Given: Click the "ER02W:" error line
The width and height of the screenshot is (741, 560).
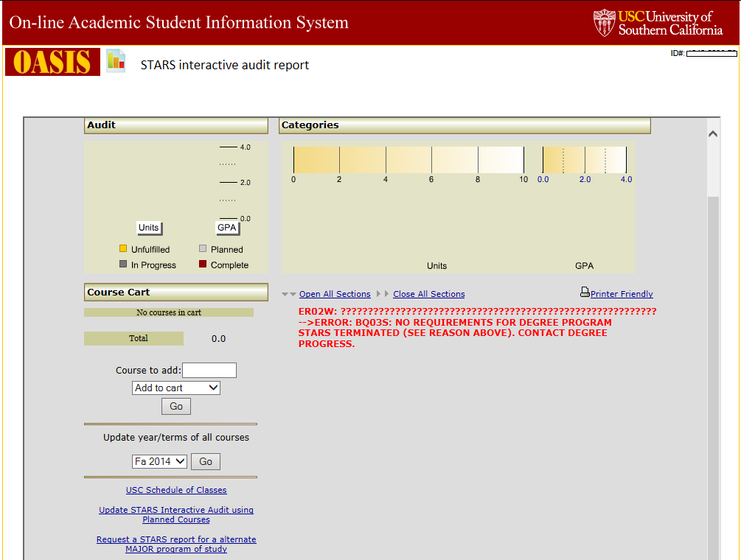Looking at the screenshot, I should 477,311.
